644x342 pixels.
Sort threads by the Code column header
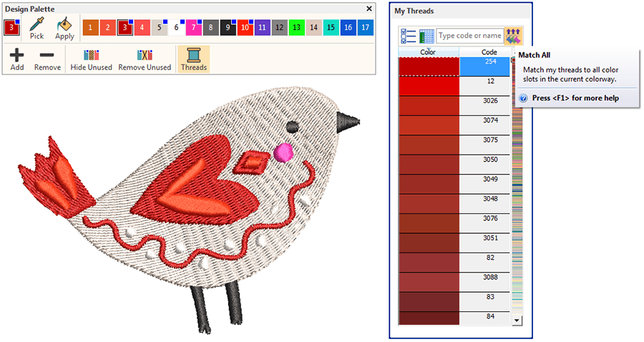tap(489, 52)
